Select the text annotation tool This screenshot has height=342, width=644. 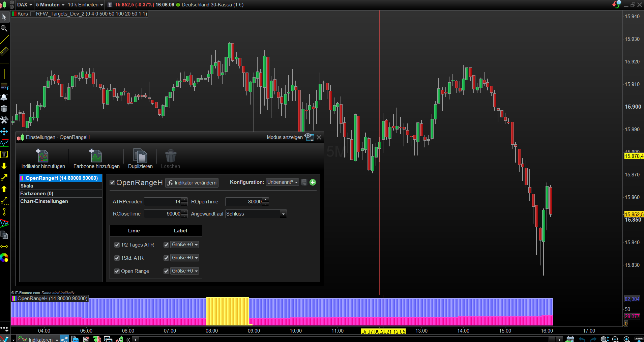[4, 154]
